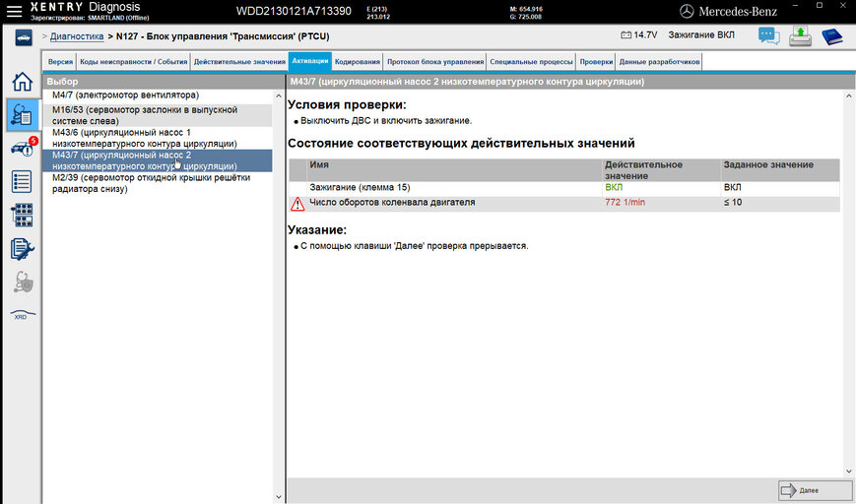The width and height of the screenshot is (856, 504).
Task: Select the 'Активации' tab
Action: [310, 61]
